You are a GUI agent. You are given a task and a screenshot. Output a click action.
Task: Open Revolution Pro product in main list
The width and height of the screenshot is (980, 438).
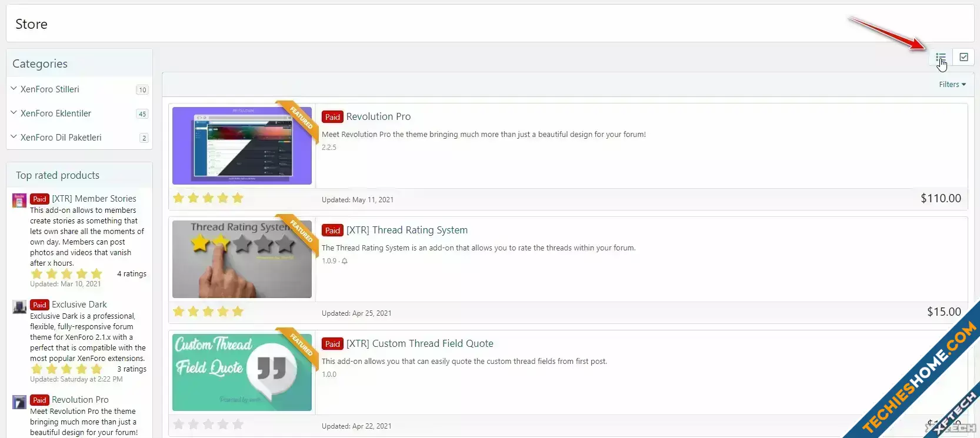tap(378, 116)
